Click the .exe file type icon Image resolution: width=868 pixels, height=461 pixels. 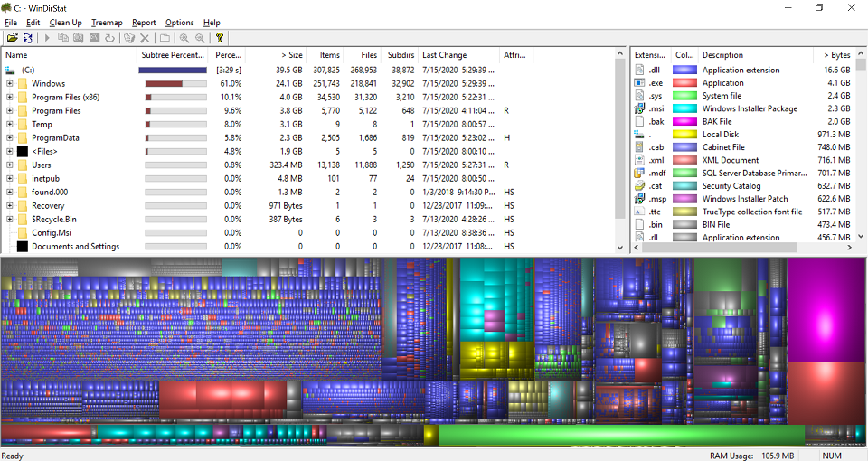point(639,82)
